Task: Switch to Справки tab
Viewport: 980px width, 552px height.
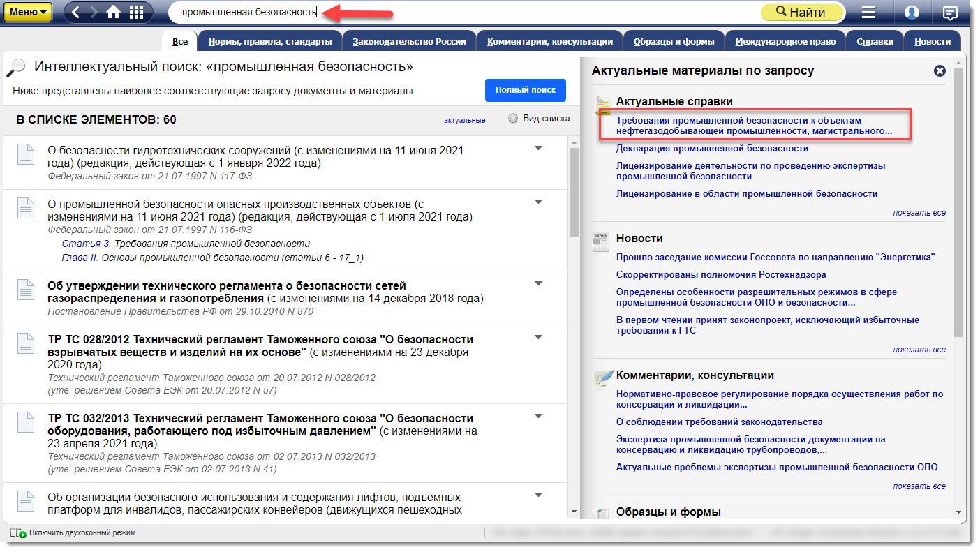Action: point(875,41)
